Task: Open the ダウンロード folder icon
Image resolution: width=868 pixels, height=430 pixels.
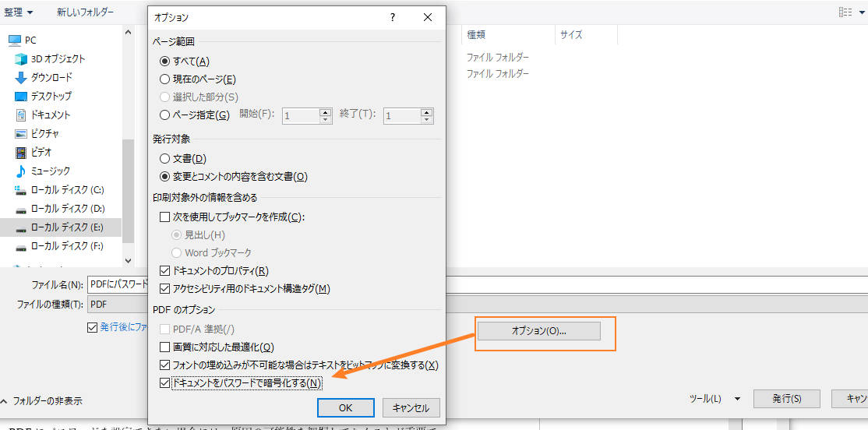Action: [21, 77]
